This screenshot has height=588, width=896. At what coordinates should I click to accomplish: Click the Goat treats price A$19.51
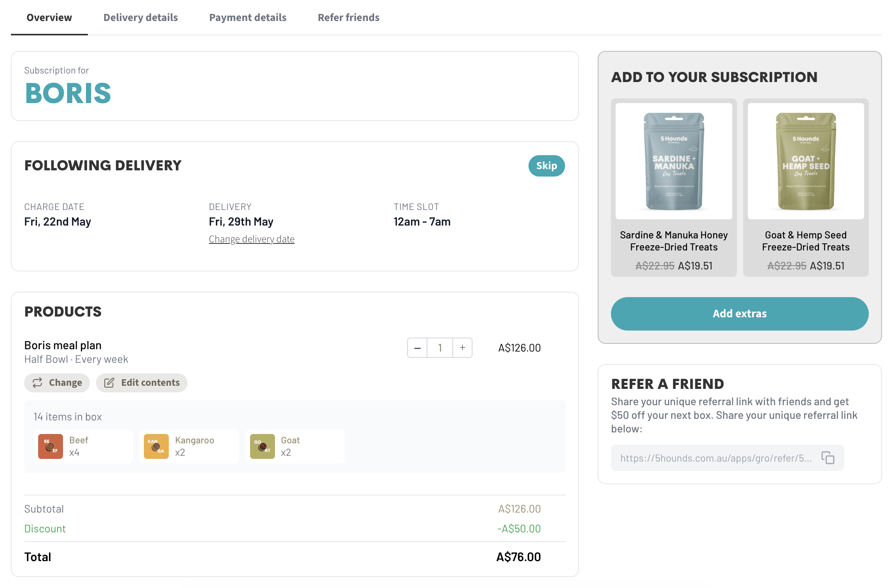[827, 266]
